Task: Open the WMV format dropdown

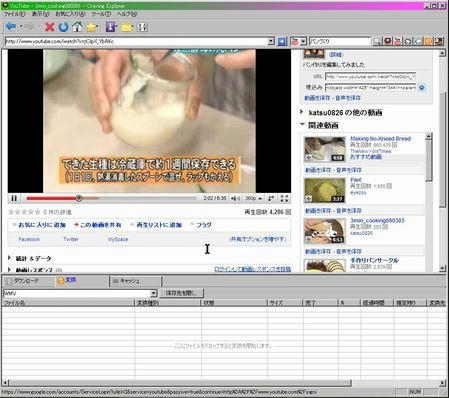Action: 153,293
